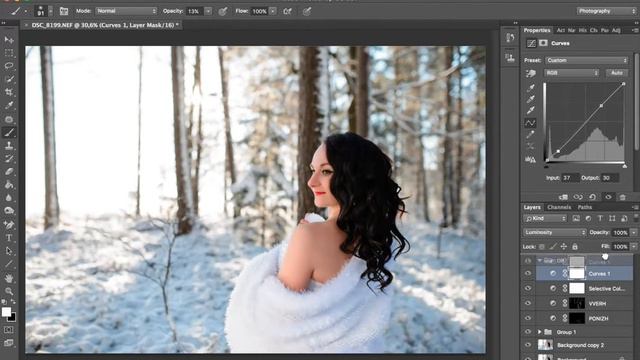
Task: Select the Layers tab
Action: point(532,207)
